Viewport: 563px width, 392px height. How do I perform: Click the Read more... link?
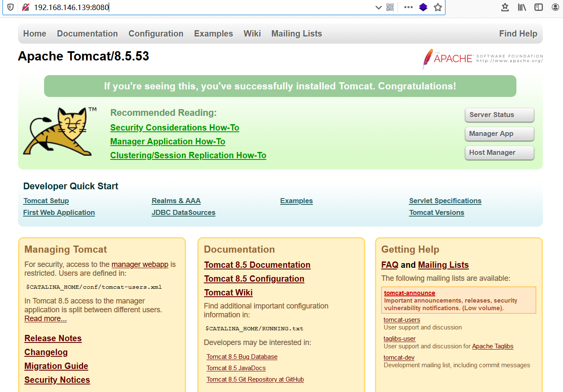(45, 319)
